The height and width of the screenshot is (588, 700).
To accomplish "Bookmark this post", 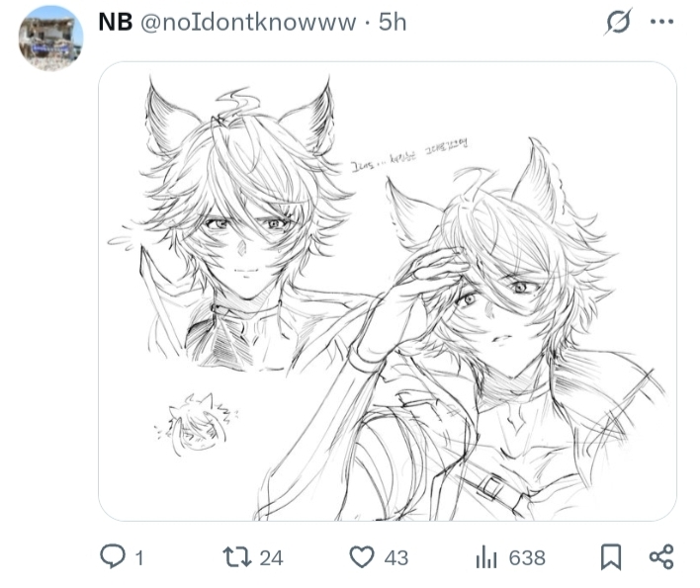I will [x=610, y=556].
